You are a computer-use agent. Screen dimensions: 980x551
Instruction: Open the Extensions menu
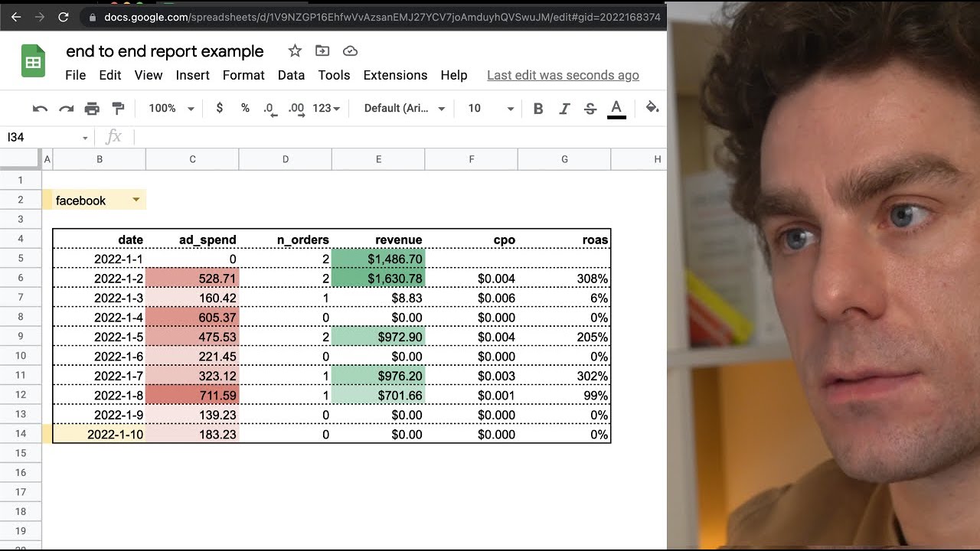click(x=395, y=75)
